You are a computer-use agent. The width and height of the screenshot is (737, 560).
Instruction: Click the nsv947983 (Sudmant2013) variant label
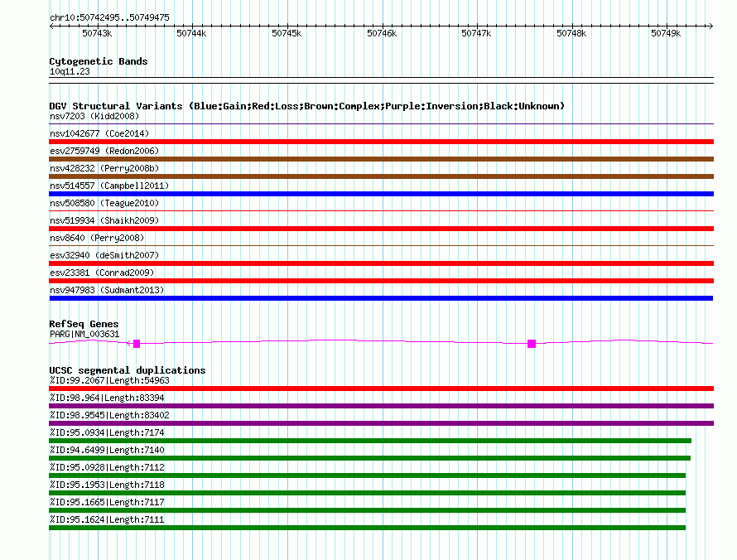tap(107, 290)
